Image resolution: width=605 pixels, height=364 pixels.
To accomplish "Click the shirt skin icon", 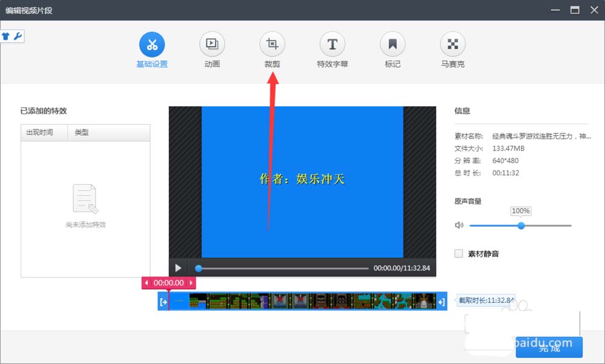I will pyautogui.click(x=6, y=37).
